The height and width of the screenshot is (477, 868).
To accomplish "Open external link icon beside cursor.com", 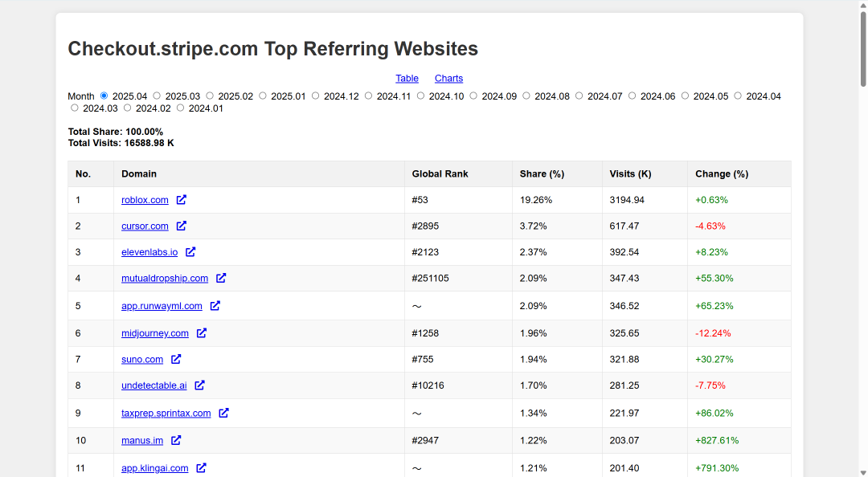I will (181, 226).
